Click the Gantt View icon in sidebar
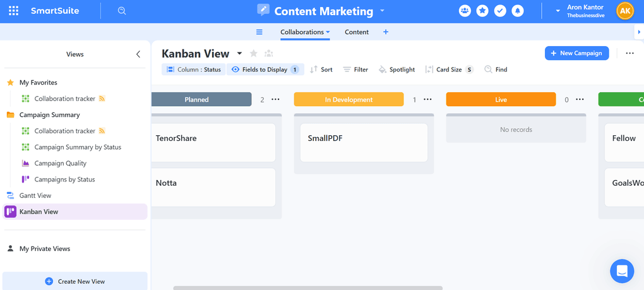The image size is (644, 290). click(x=11, y=195)
